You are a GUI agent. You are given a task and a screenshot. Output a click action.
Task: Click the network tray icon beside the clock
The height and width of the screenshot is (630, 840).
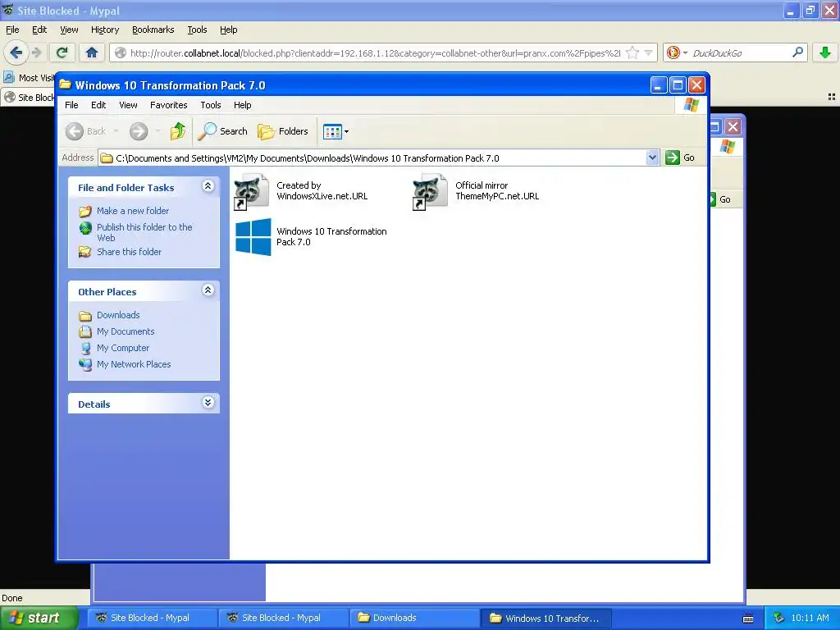point(778,618)
